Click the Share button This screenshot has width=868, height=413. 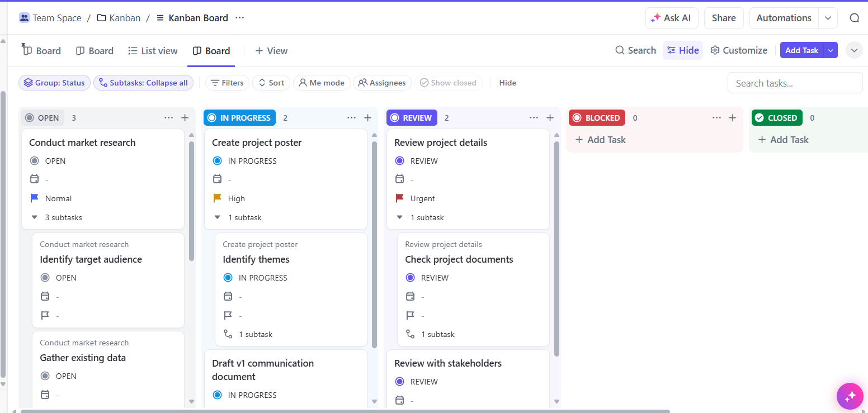[x=723, y=17]
